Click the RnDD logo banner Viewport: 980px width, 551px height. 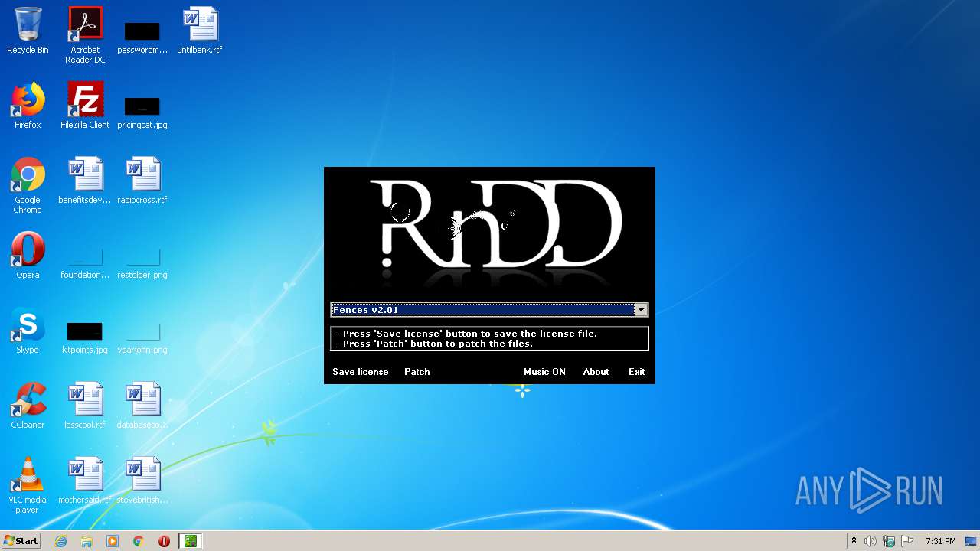490,232
